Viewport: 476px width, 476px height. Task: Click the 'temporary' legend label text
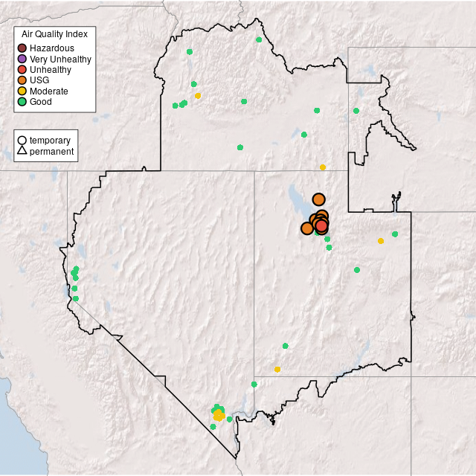click(50, 140)
